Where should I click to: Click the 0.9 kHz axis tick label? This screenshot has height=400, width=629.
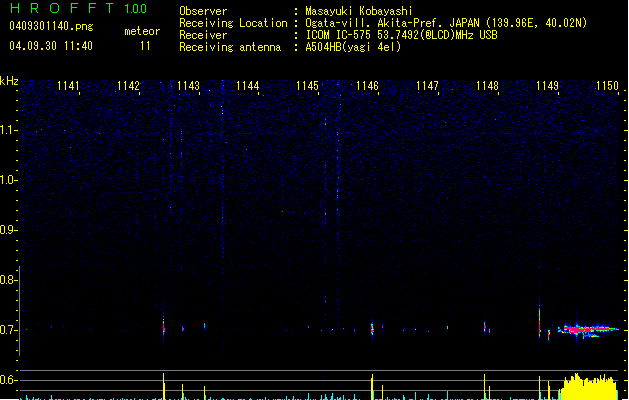point(8,230)
